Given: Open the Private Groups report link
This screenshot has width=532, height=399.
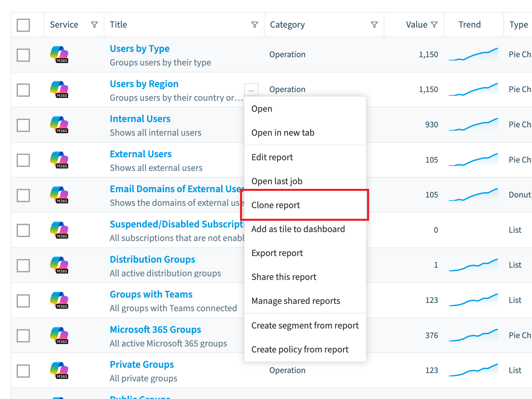Looking at the screenshot, I should pos(142,364).
